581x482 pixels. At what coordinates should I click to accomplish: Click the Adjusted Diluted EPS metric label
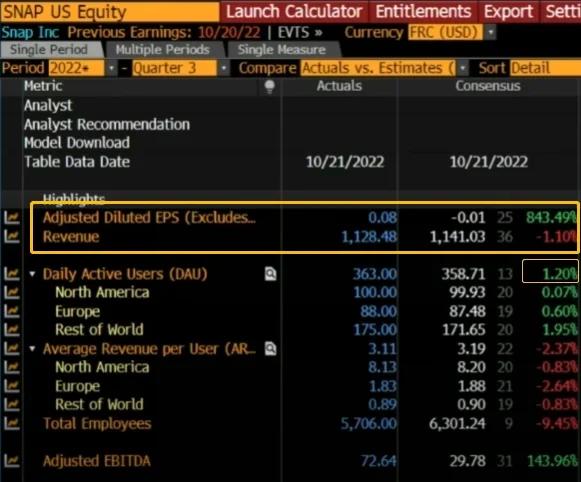[149, 217]
